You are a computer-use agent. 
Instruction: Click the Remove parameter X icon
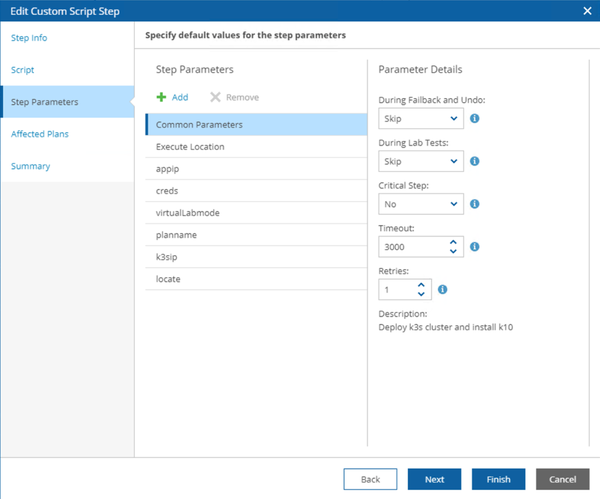(x=215, y=97)
